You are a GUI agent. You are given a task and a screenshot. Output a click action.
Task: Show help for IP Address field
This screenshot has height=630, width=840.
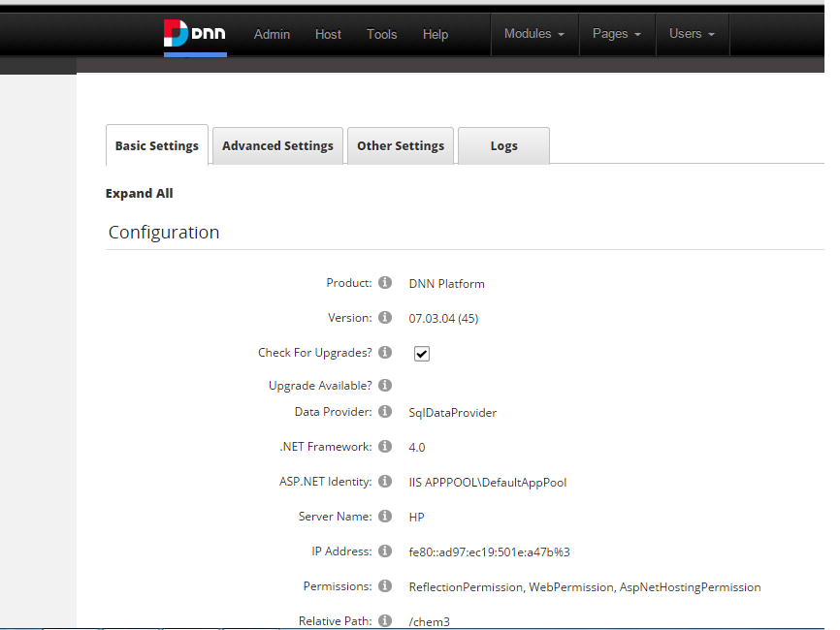pos(385,551)
